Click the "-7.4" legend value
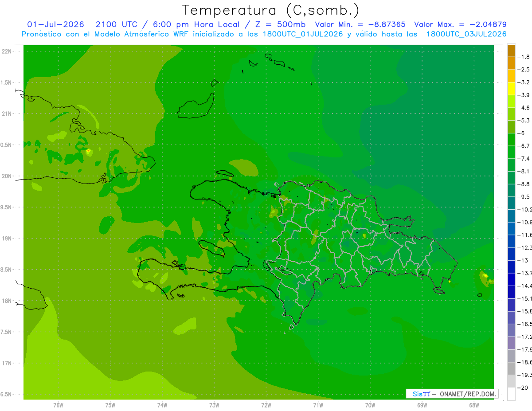The image size is (532, 411). point(524,159)
